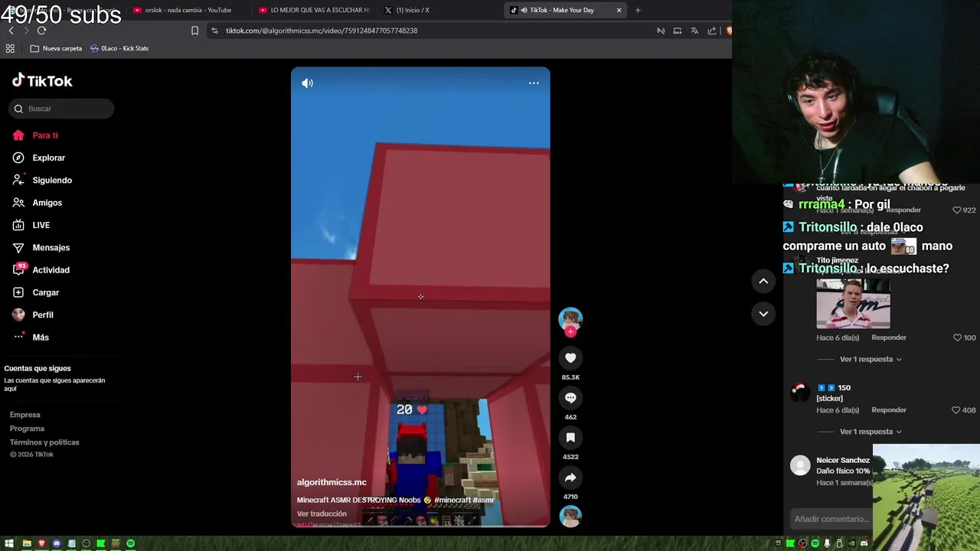Open the Programa footer link
This screenshot has height=551, width=980.
tap(27, 429)
